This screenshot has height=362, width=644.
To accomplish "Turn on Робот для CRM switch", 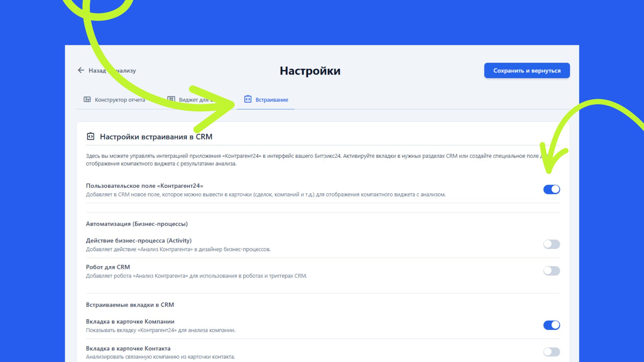I will [x=551, y=270].
